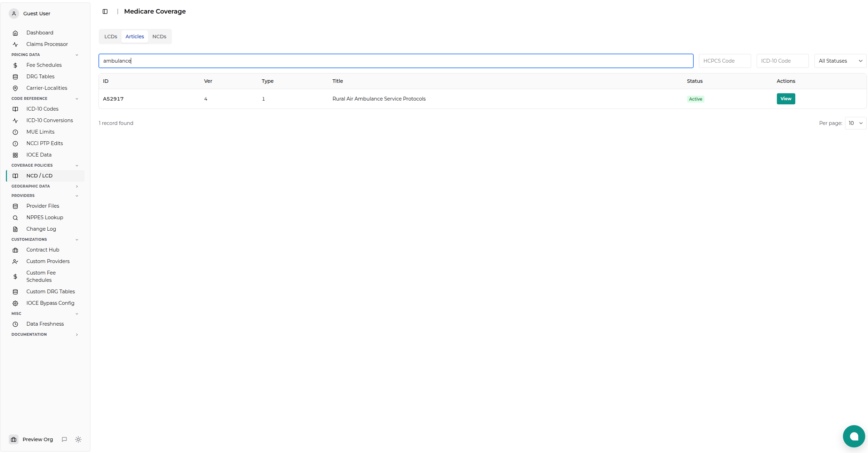This screenshot has width=868, height=453.
Task: Click the Dashboard home icon
Action: tap(15, 33)
